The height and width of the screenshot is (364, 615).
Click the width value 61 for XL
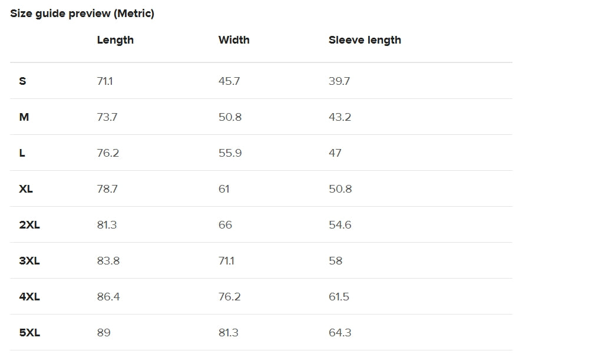tap(224, 189)
